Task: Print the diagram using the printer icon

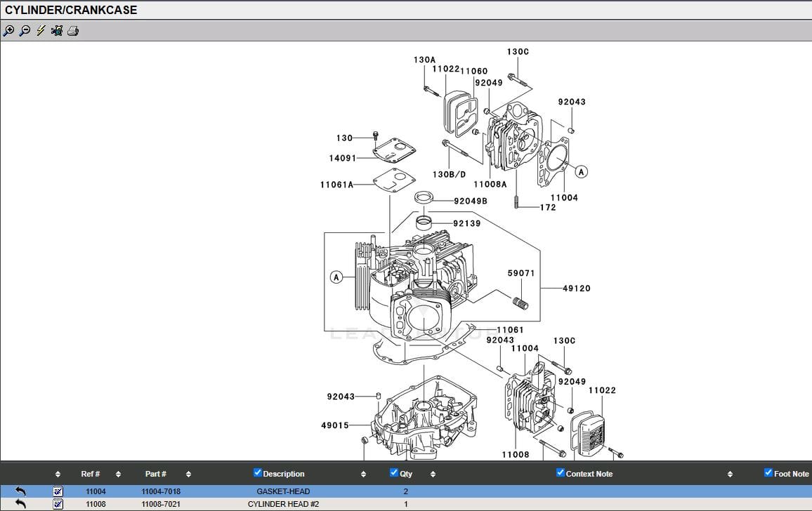Action: (x=73, y=31)
